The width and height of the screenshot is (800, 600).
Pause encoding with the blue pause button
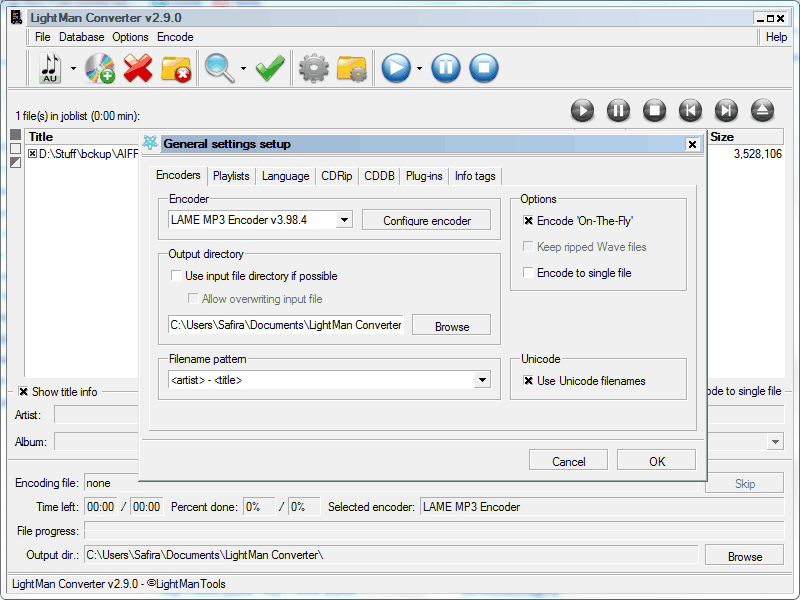[446, 68]
